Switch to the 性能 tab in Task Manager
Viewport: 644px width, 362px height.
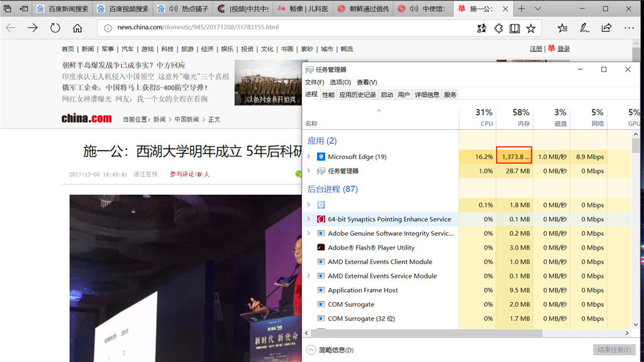coord(328,95)
